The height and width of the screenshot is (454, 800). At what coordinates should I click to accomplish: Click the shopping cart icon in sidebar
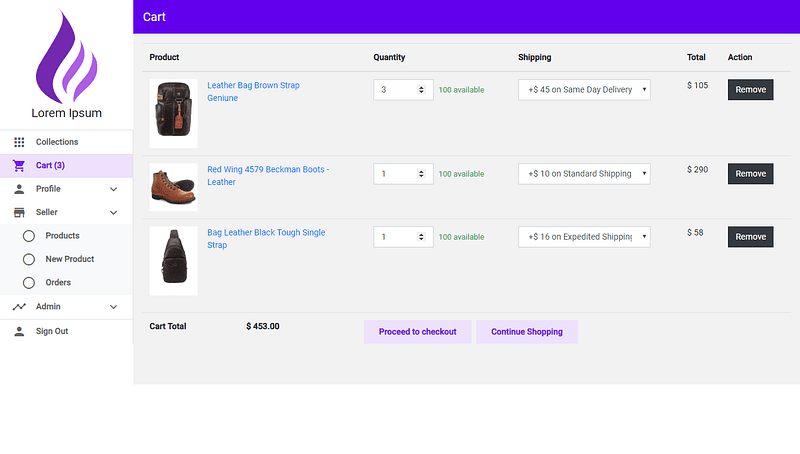coord(19,165)
